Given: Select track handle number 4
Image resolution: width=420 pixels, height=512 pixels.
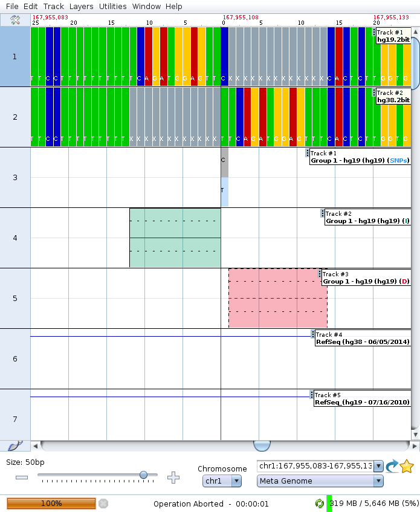Looking at the screenshot, I should (15, 238).
